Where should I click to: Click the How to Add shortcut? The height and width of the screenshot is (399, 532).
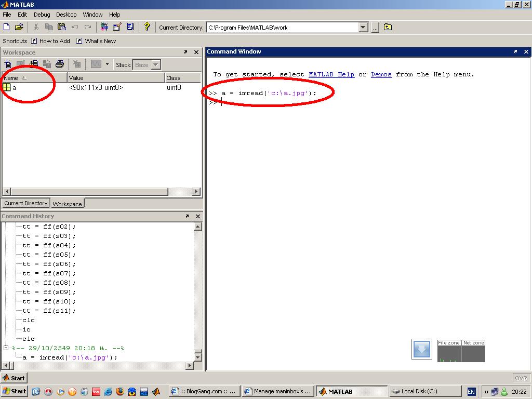50,41
